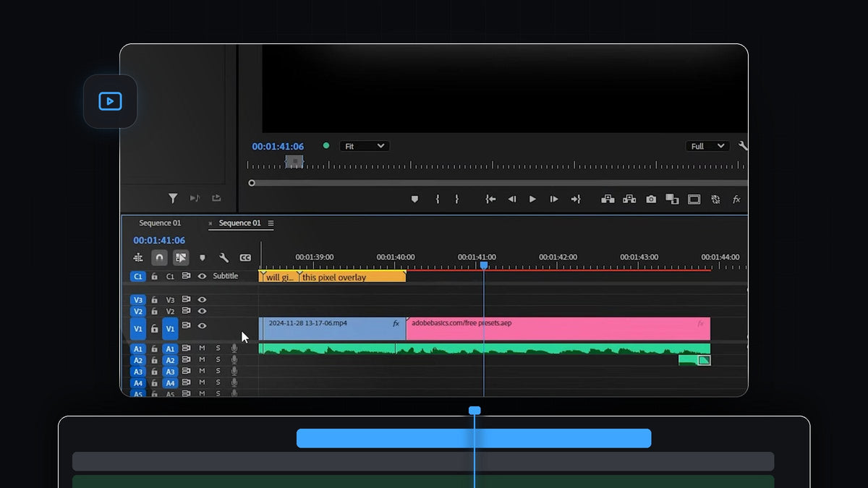Add a marker on the timeline
Viewport: 868px width, 488px height.
pos(203,257)
